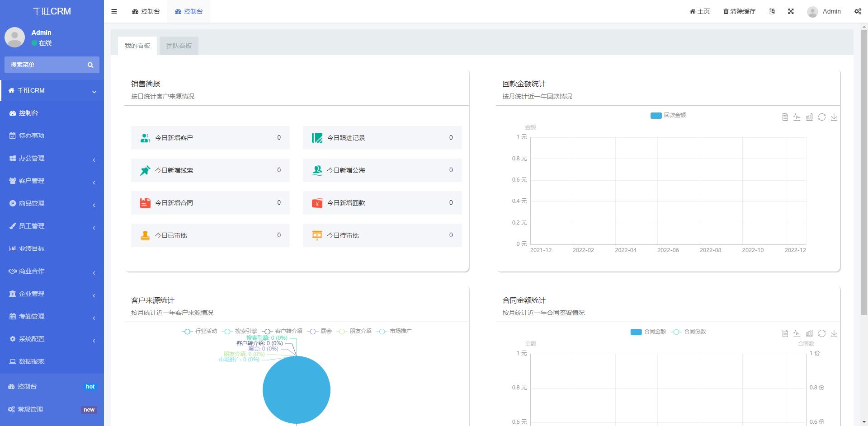Toggle 行业活动 legend in pie chart
This screenshot has width=868, height=426.
(199, 331)
